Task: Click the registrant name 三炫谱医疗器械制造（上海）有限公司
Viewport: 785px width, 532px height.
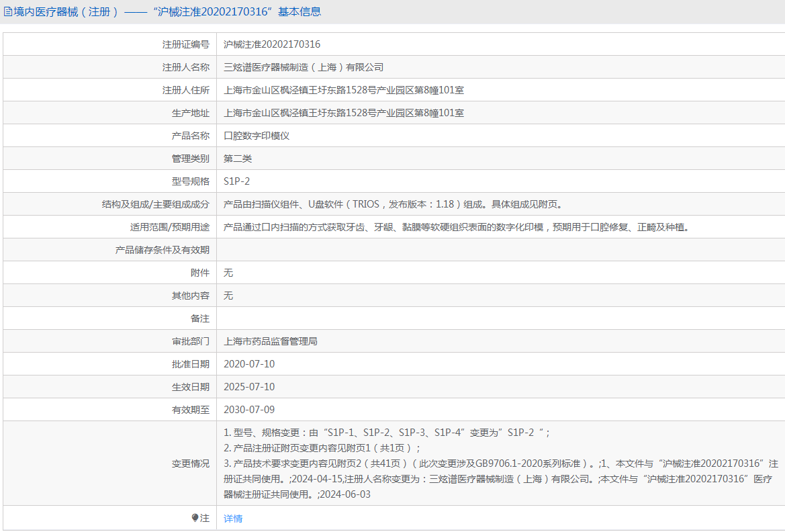Action: [304, 67]
